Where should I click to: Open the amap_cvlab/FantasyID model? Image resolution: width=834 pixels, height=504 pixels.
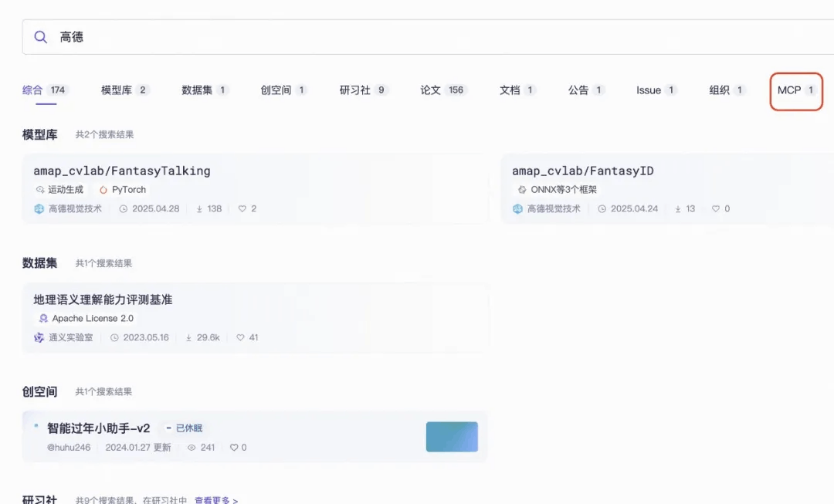pyautogui.click(x=582, y=171)
